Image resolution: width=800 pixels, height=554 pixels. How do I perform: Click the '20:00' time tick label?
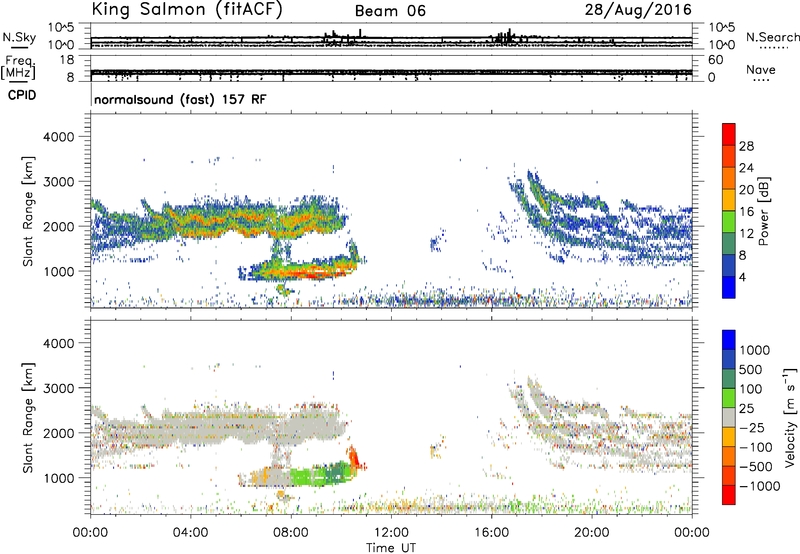coord(592,532)
